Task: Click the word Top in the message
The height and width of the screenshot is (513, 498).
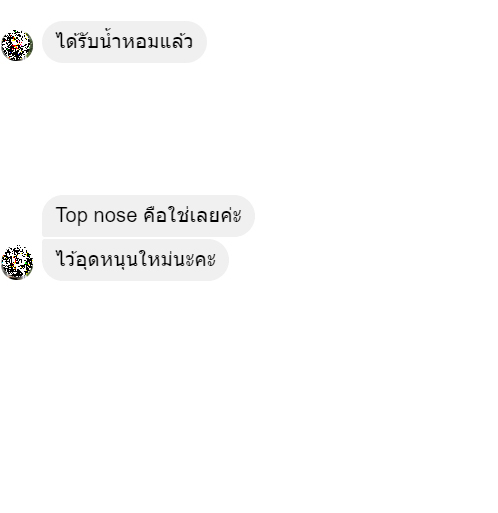Action: pos(72,216)
